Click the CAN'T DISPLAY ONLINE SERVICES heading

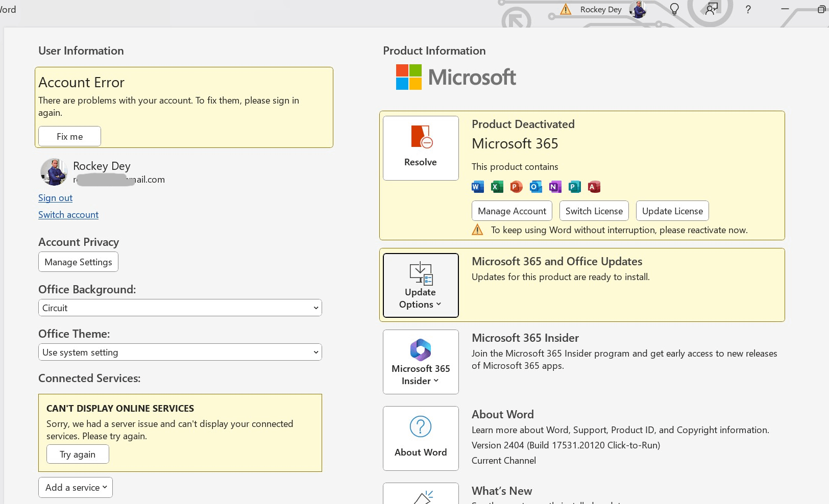click(x=120, y=408)
